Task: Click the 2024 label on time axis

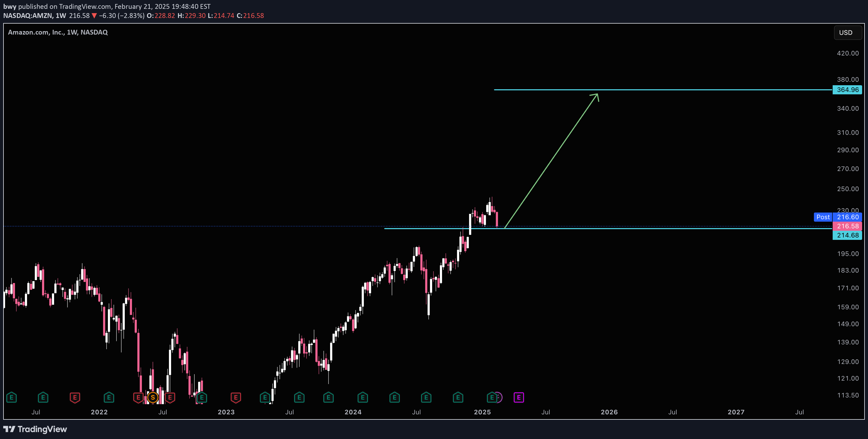Action: [x=353, y=412]
